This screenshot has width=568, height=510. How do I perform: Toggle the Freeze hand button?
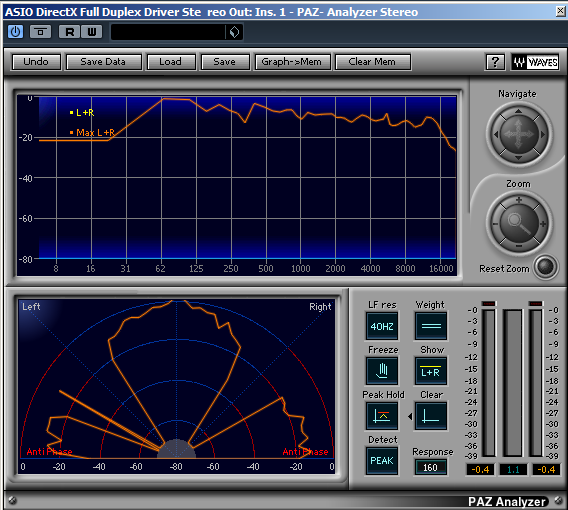pos(382,371)
